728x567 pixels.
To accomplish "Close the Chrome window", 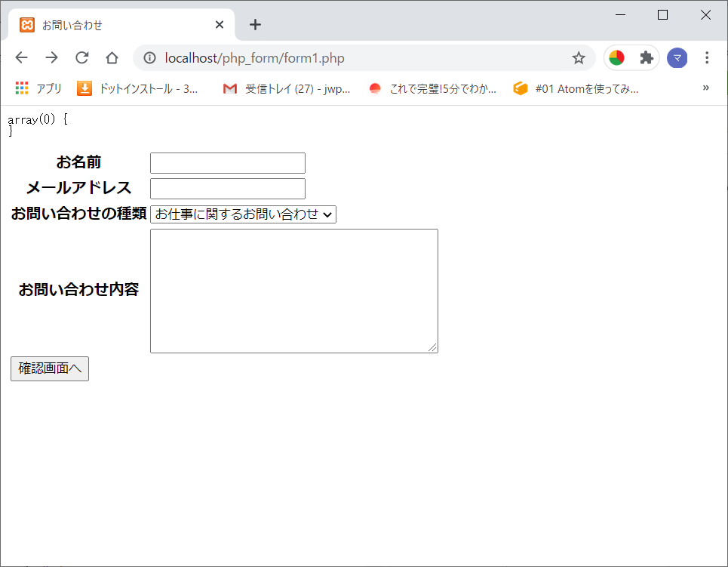I will coord(705,15).
